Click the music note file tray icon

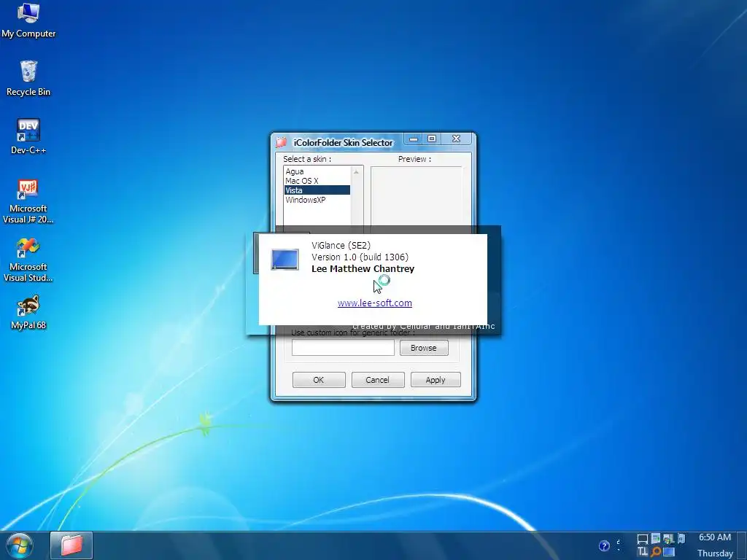(x=681, y=538)
